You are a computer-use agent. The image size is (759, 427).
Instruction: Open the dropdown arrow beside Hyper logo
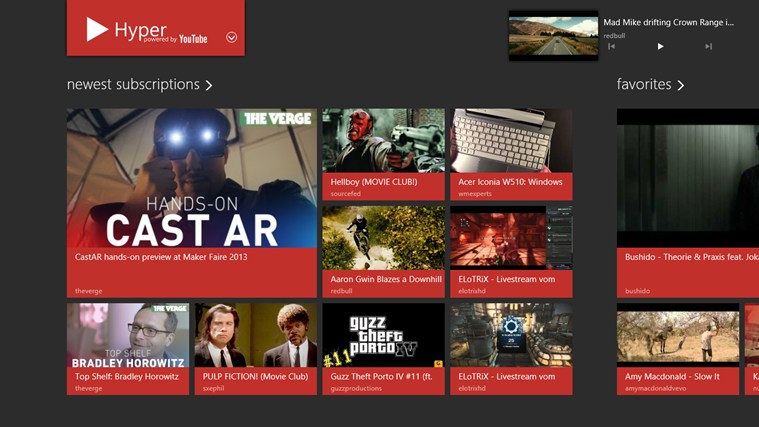(231, 37)
